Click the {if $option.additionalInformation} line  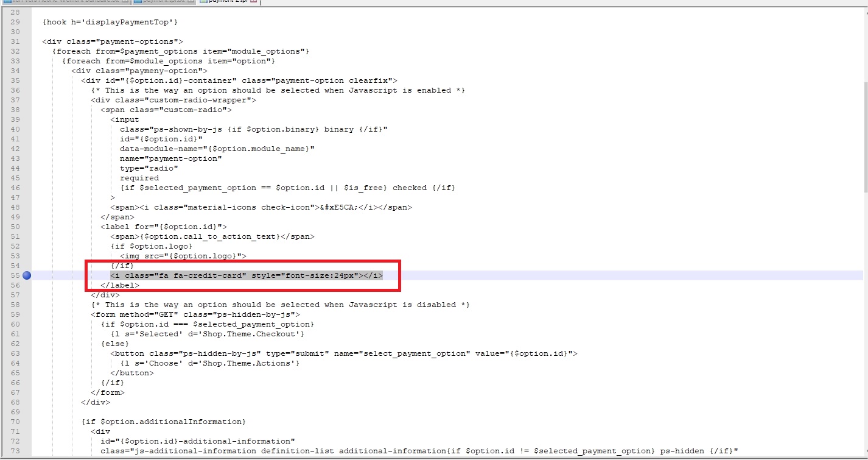pos(164,422)
